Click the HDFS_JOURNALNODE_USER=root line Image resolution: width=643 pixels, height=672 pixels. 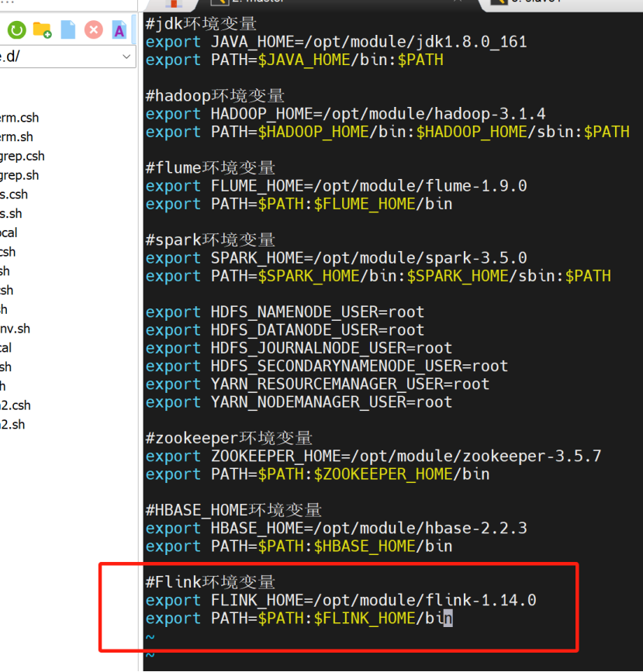pos(299,348)
